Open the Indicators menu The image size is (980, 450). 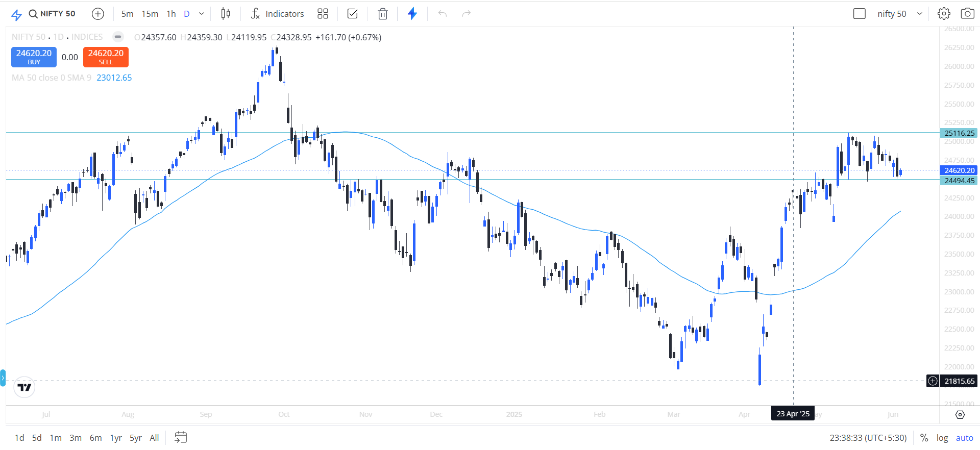point(277,14)
